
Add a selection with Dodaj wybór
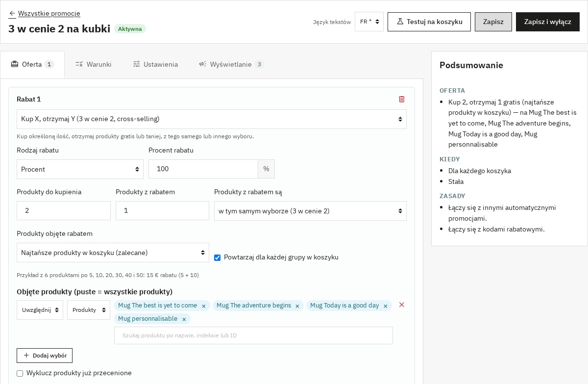pos(45,356)
